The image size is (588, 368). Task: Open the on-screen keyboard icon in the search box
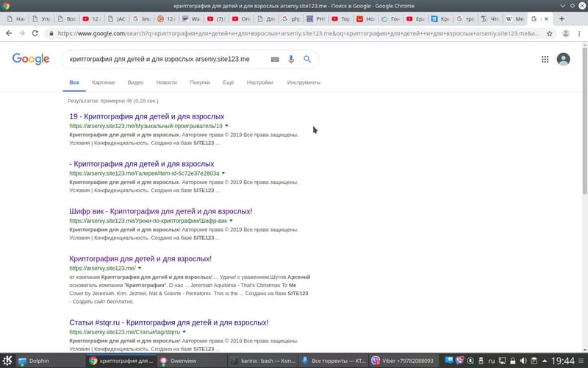tap(275, 59)
